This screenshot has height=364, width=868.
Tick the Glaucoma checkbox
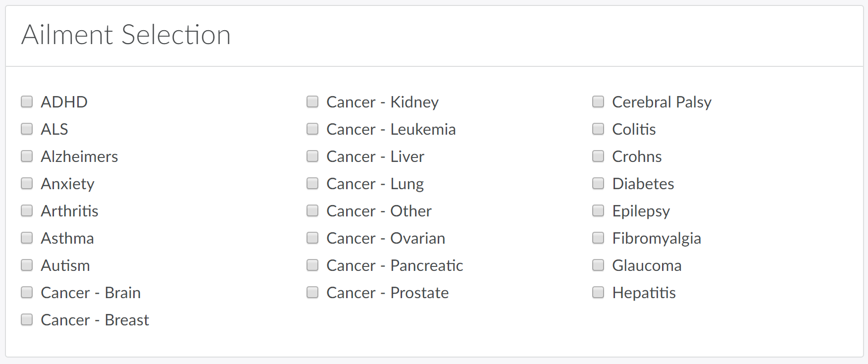(x=598, y=265)
